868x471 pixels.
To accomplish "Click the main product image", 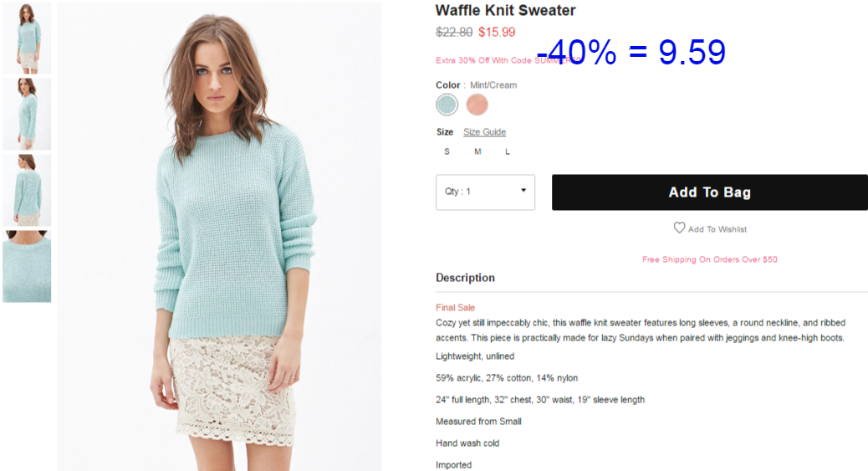I will pos(218,237).
